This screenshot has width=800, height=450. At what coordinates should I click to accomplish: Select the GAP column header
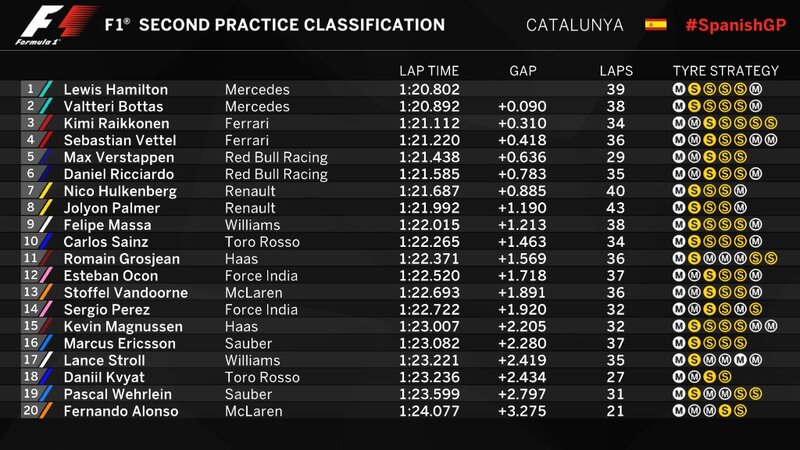(523, 71)
